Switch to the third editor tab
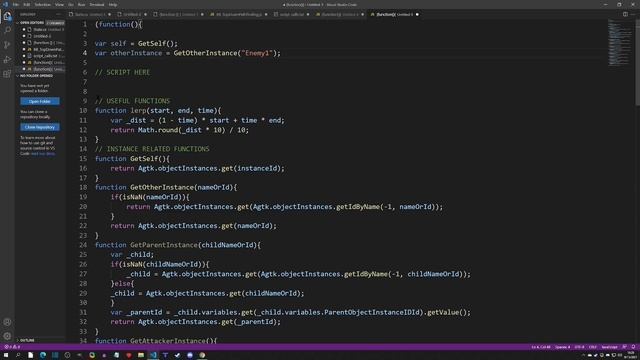The width and height of the screenshot is (640, 360). (178, 14)
